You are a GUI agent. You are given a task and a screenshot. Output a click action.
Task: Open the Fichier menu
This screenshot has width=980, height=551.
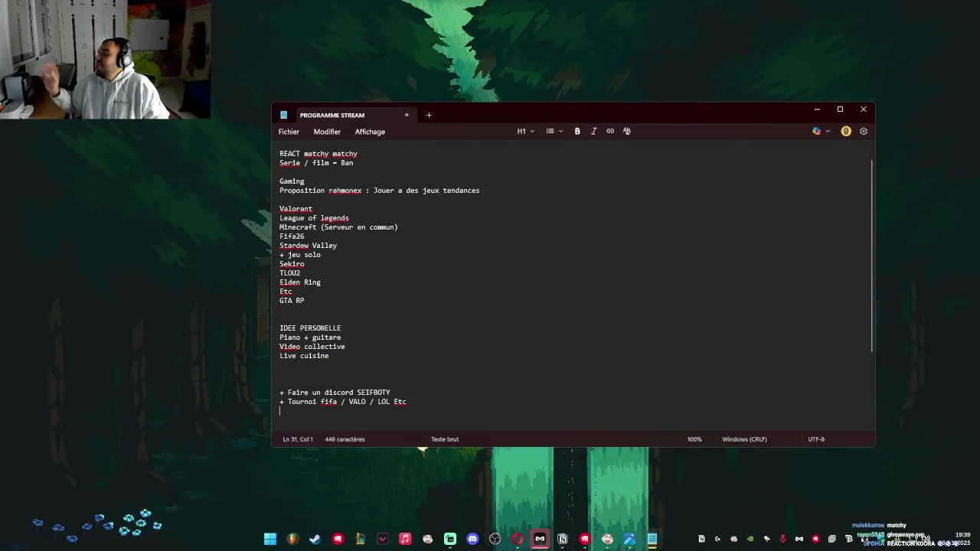pos(289,132)
